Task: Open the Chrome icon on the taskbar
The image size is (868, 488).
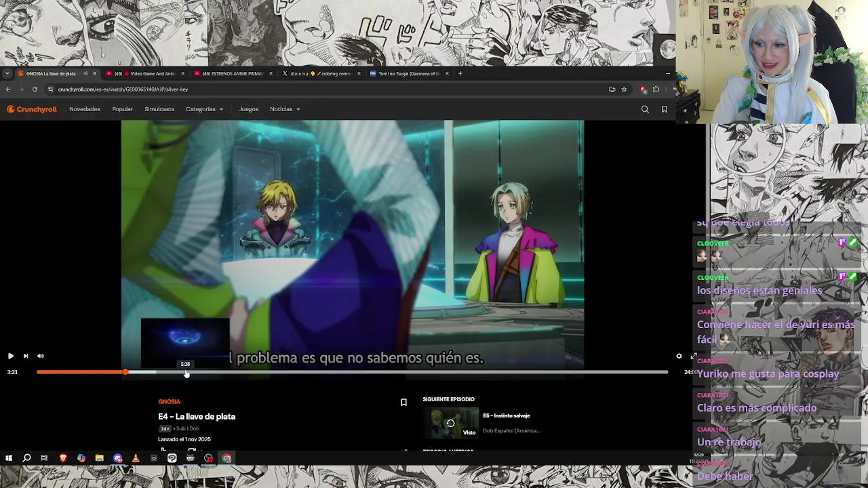Action: pyautogui.click(x=226, y=458)
